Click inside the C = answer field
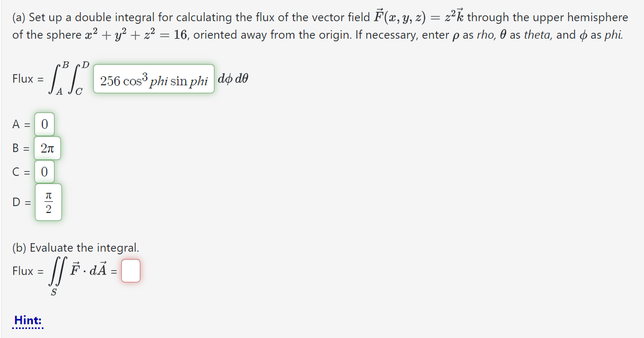Screen dimensions: 644x338 pyautogui.click(x=44, y=172)
